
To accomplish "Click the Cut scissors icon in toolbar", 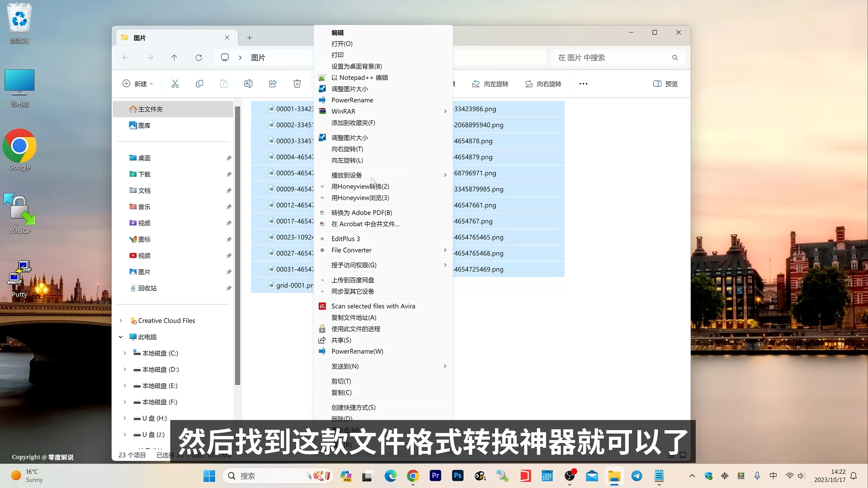I will coord(175,84).
